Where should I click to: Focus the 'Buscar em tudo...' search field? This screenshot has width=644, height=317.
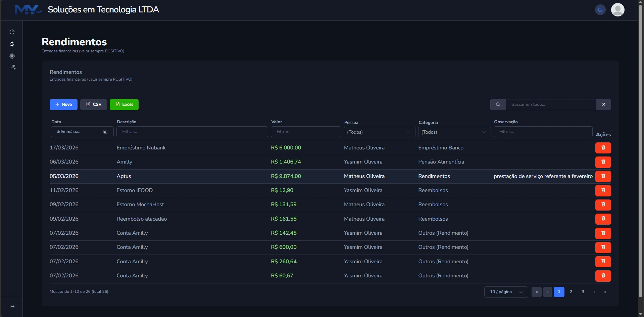551,104
